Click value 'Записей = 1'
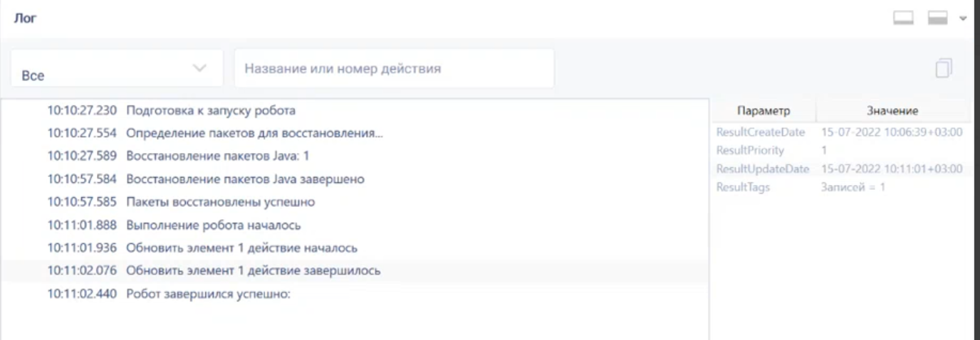This screenshot has width=980, height=340. tap(853, 187)
